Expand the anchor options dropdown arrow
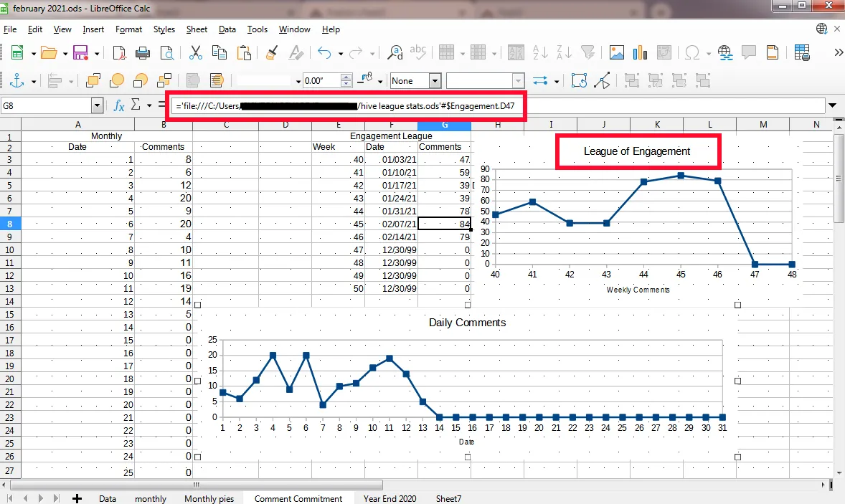This screenshot has width=845, height=504. pos(34,82)
